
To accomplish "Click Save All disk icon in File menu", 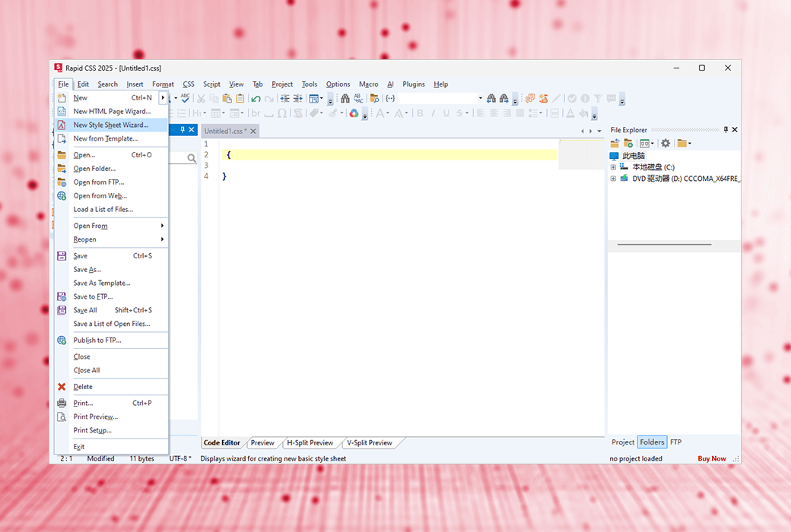I will click(62, 310).
